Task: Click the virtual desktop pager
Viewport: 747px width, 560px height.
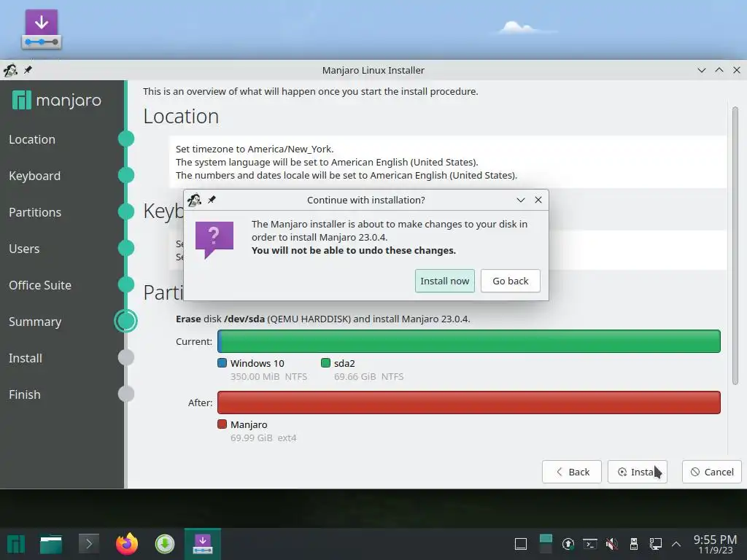Action: [546, 544]
